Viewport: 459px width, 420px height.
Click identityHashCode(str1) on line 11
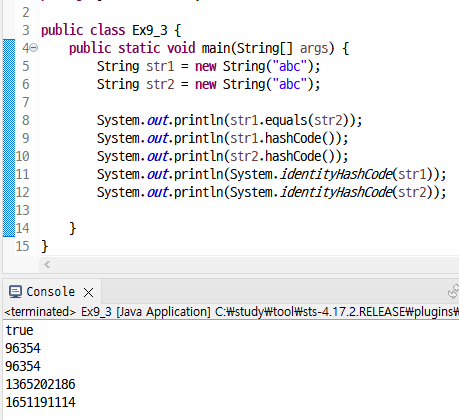[x=356, y=174]
